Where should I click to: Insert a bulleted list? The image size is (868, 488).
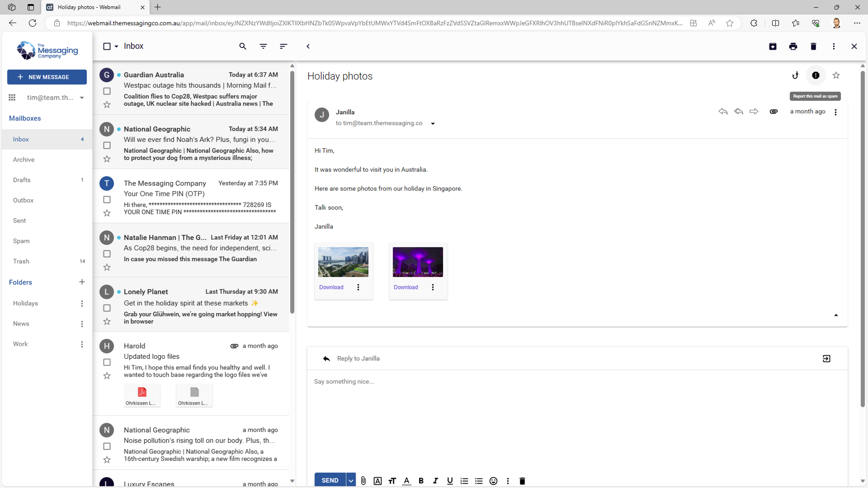(479, 481)
